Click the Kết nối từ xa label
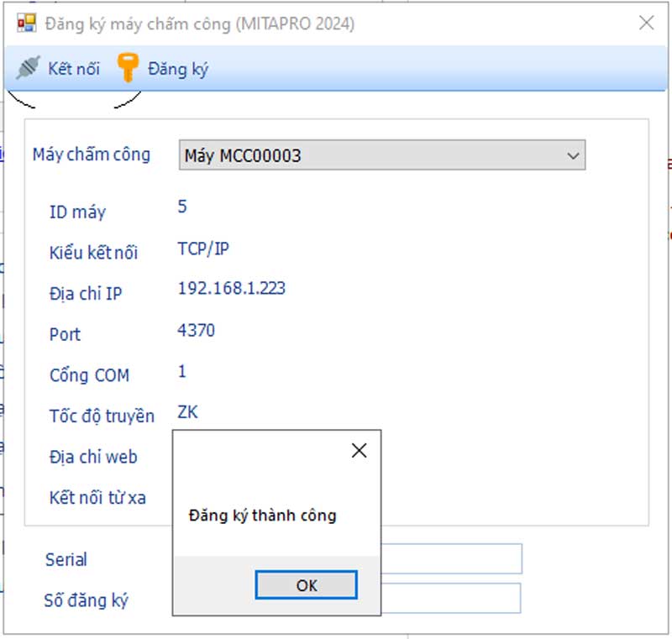Viewport: 672px width, 639px height. pos(97,498)
